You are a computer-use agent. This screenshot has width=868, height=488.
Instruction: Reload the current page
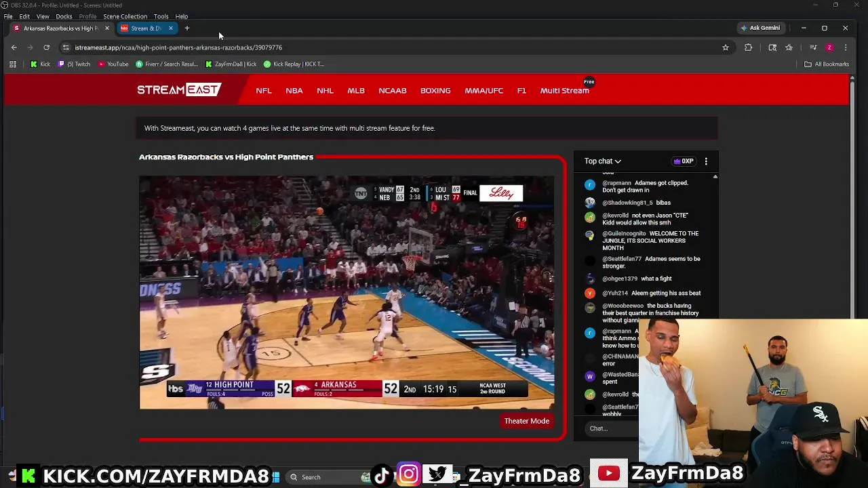click(46, 47)
